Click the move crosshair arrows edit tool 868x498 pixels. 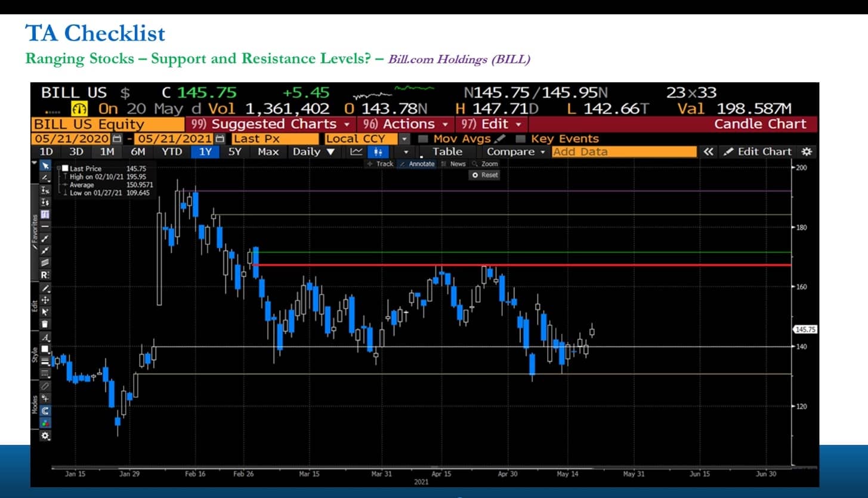[45, 299]
